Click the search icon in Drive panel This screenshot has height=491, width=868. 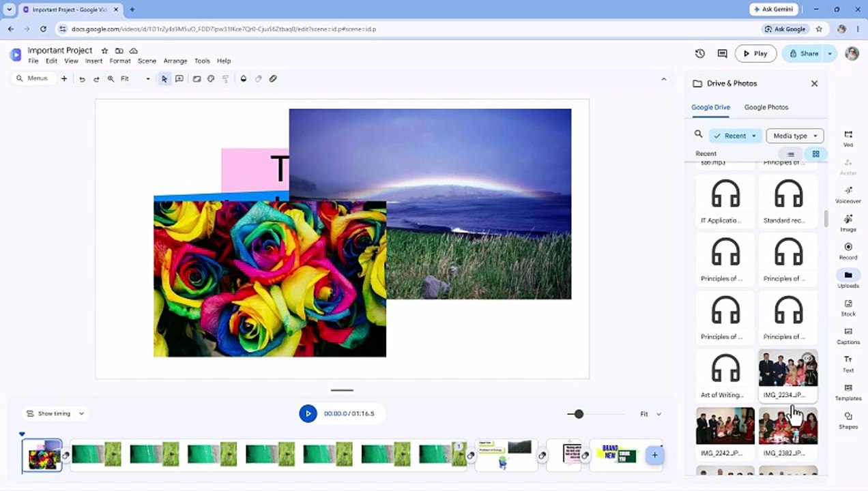[698, 135]
